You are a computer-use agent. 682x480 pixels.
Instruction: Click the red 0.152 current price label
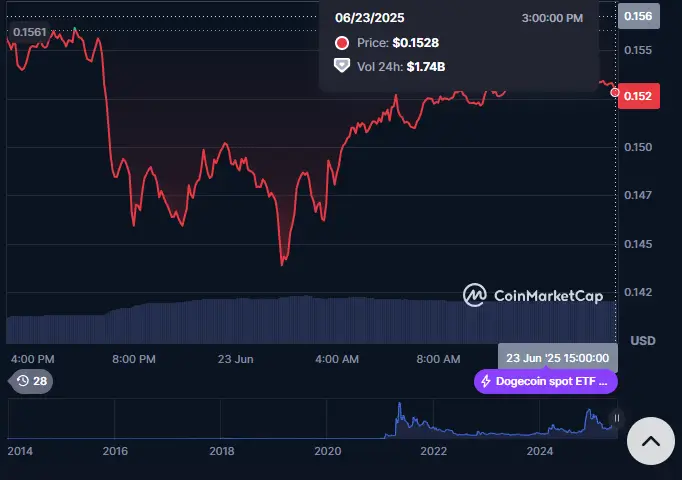click(637, 96)
